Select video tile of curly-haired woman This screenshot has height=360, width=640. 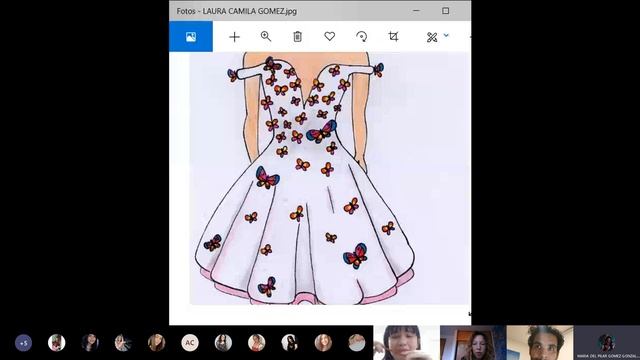473,342
